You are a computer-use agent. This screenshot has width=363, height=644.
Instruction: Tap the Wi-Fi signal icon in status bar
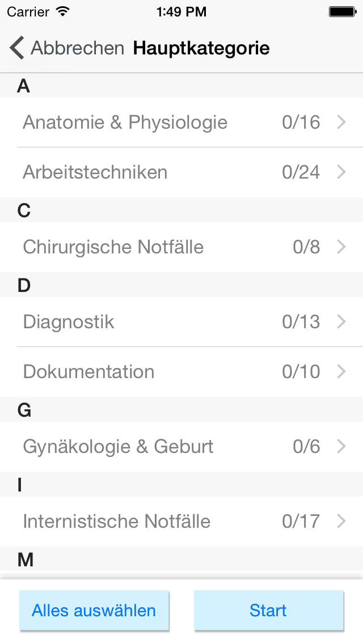61,11
